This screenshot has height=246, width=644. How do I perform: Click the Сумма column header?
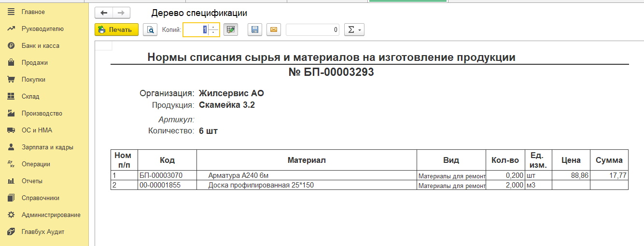609,160
